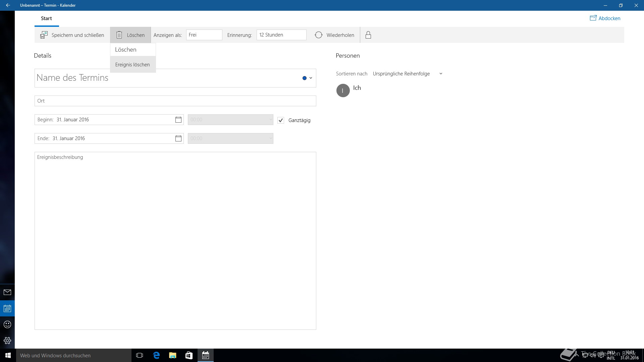
Task: Click the DEU INTL language indicator
Action: pos(611,355)
